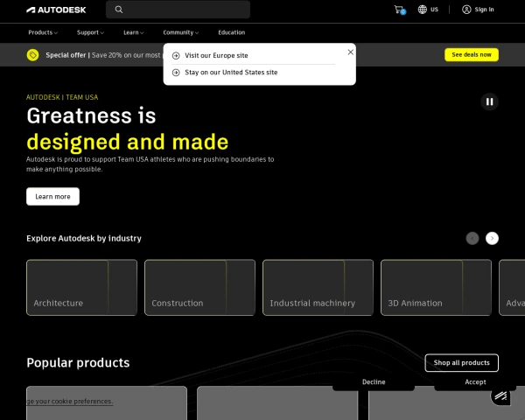Click the Learn more button
Image resolution: width=525 pixels, height=420 pixels.
coord(52,197)
